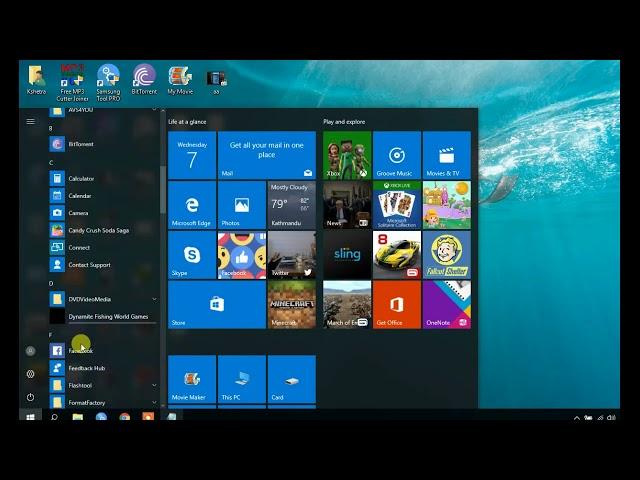This screenshot has width=640, height=480.
Task: Click the app list scrollbar thumb
Action: tap(163, 189)
